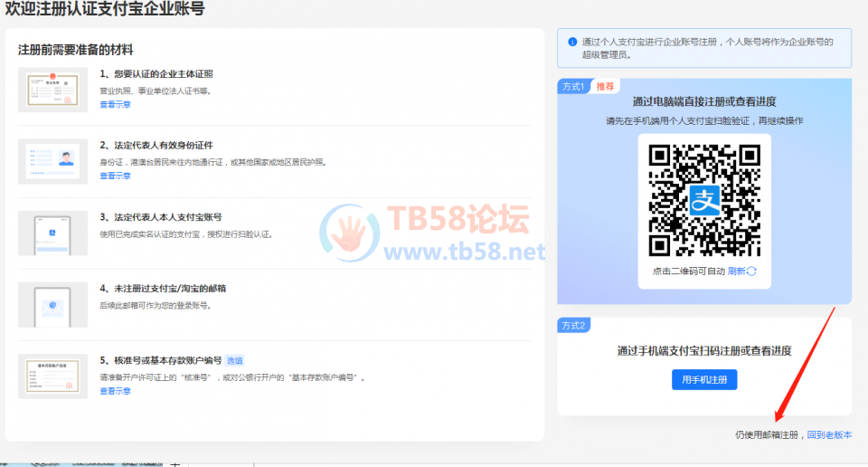Viewport: 868px width, 467px height.
Task: Click the 推荐 badge
Action: (x=605, y=86)
